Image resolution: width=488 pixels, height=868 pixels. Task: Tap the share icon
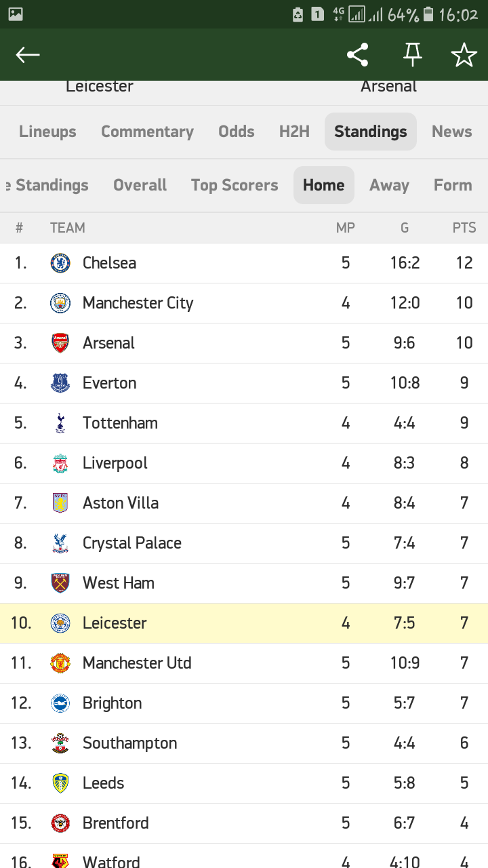[x=357, y=55]
